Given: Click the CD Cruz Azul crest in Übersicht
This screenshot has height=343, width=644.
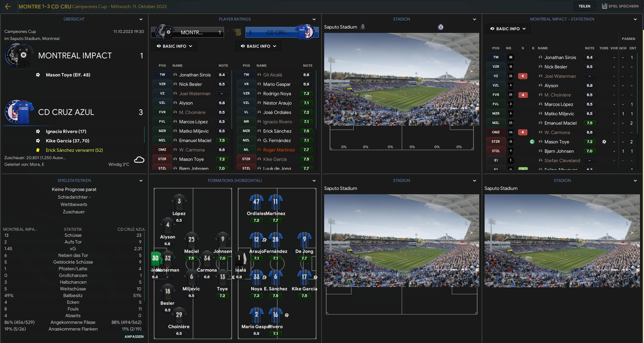Looking at the screenshot, I should tap(19, 112).
